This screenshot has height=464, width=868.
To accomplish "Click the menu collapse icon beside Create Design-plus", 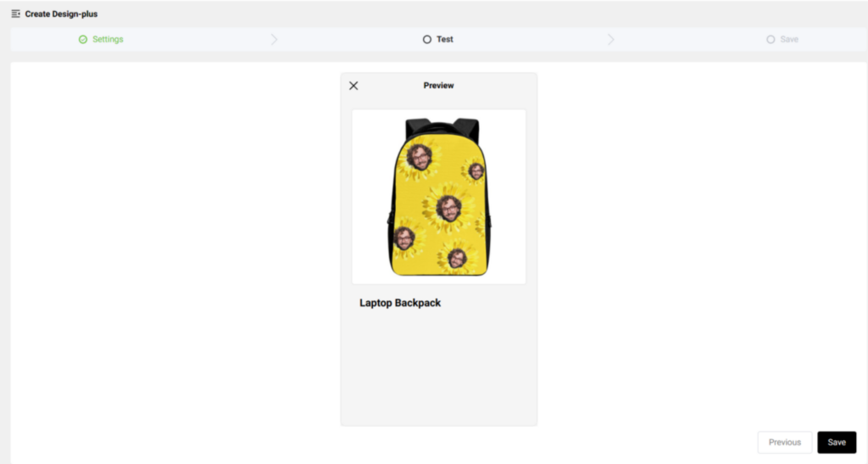I will [x=15, y=14].
